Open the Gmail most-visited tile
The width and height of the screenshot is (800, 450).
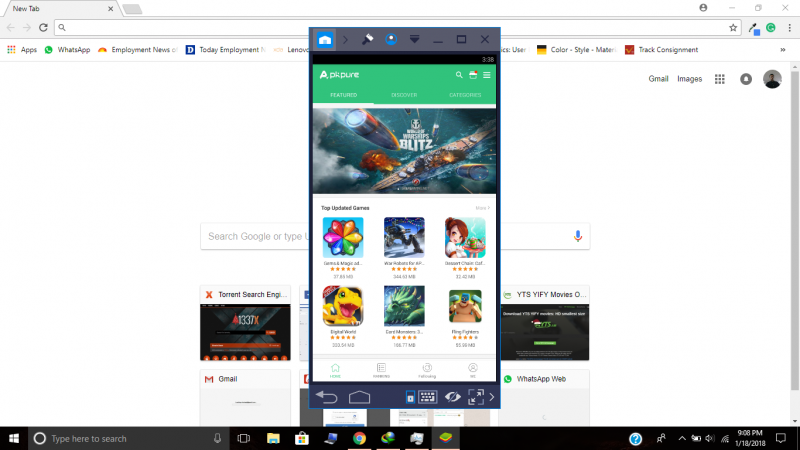[x=245, y=398]
